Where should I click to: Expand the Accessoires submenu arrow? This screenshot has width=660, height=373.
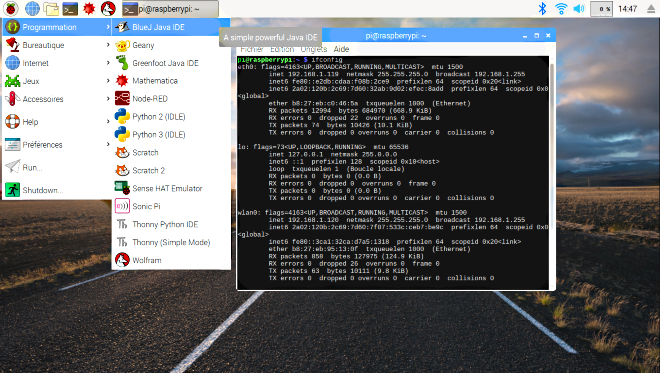tap(108, 99)
